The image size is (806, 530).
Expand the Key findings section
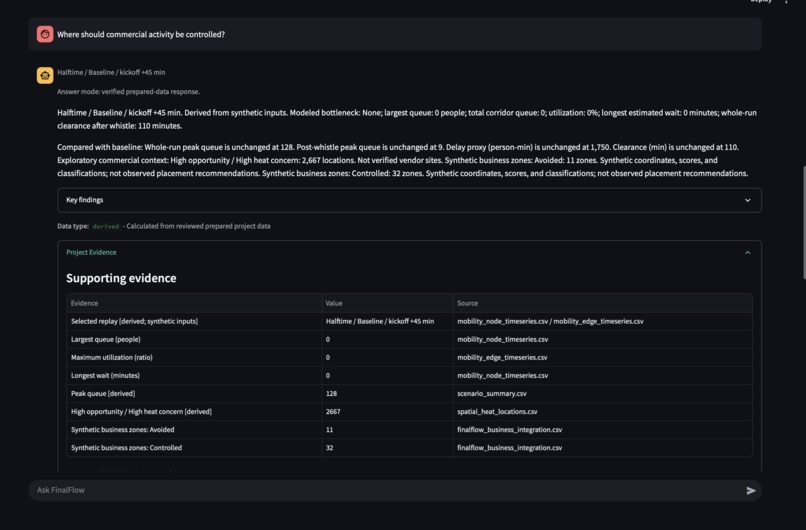click(409, 200)
